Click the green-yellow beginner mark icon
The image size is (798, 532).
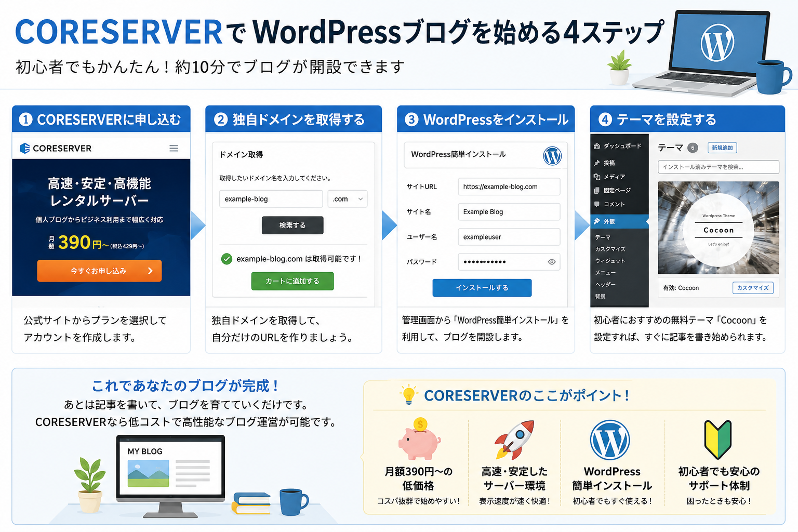tap(718, 440)
